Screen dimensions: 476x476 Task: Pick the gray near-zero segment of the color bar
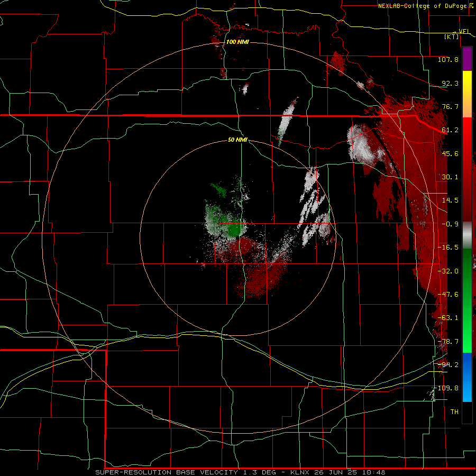coord(467,235)
